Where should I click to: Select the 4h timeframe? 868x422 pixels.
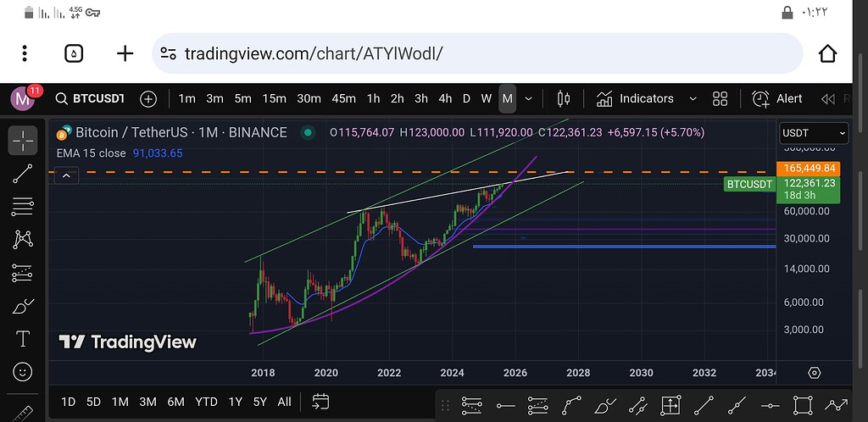[445, 99]
